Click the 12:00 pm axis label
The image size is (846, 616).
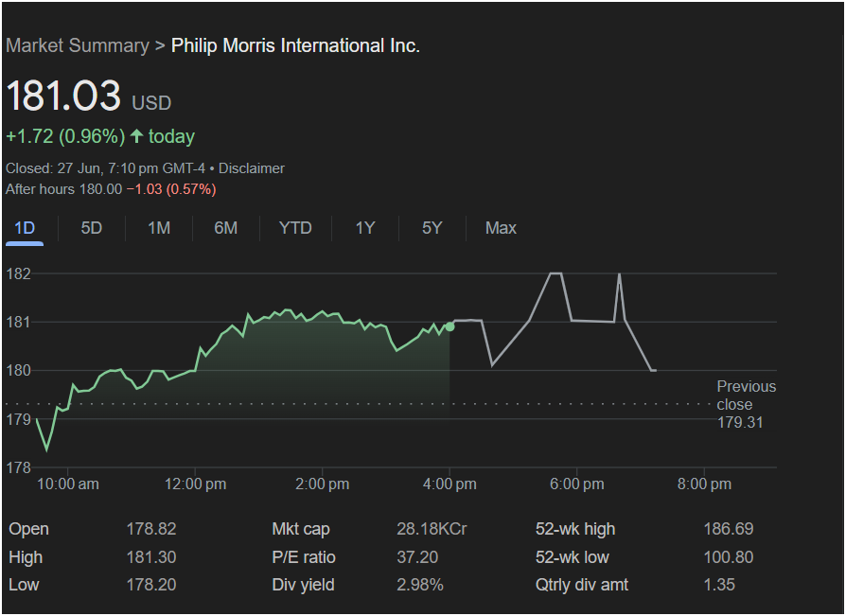click(195, 484)
